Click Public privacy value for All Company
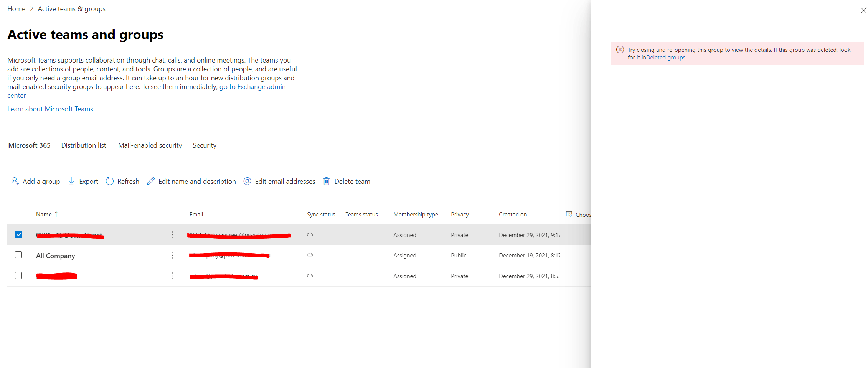This screenshot has height=368, width=868. tap(459, 256)
